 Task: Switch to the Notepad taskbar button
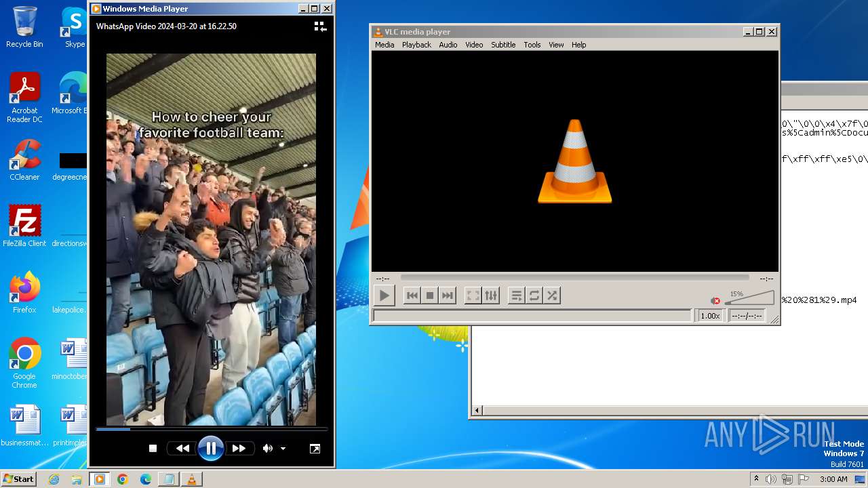tap(169, 479)
